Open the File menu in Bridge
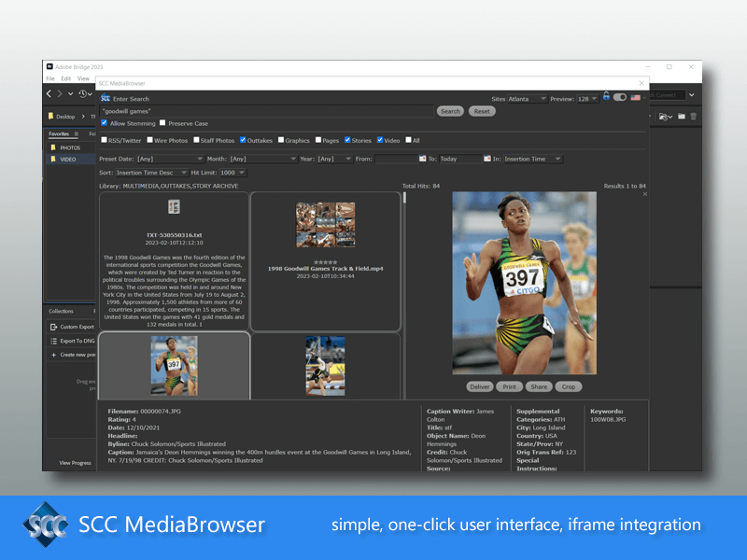This screenshot has width=747, height=560. click(50, 78)
